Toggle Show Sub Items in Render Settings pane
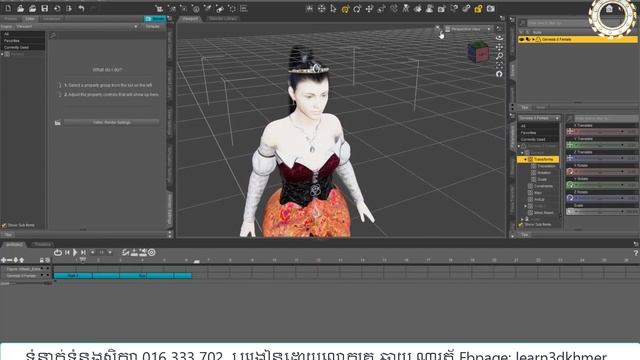This screenshot has height=360, width=640. pyautogui.click(x=4, y=225)
